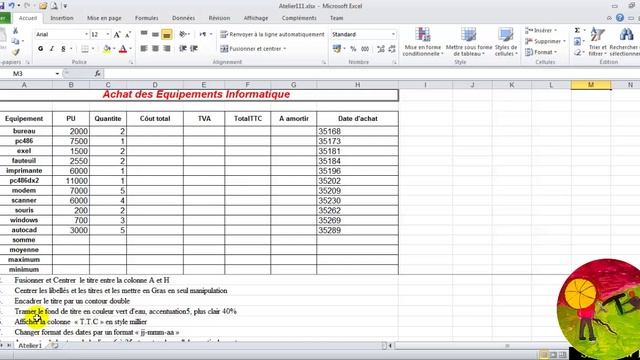Expand the borders dropdown arrow

[x=93, y=49]
